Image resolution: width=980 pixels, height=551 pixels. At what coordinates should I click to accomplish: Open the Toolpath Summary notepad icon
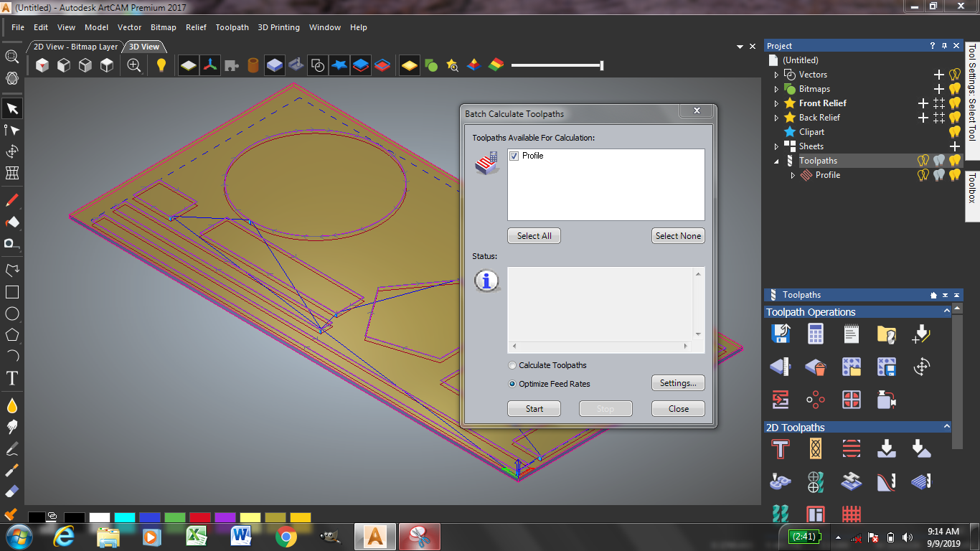click(852, 334)
